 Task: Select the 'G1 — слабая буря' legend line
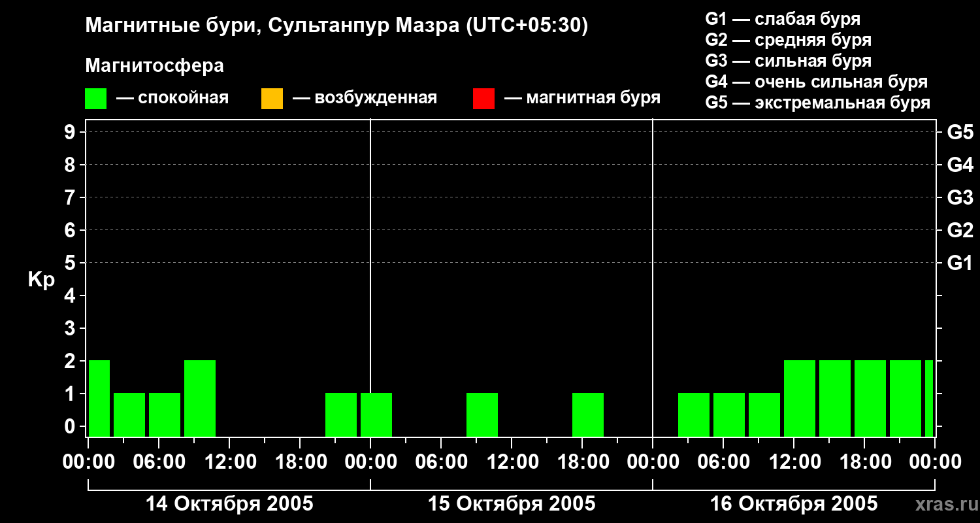click(x=783, y=19)
